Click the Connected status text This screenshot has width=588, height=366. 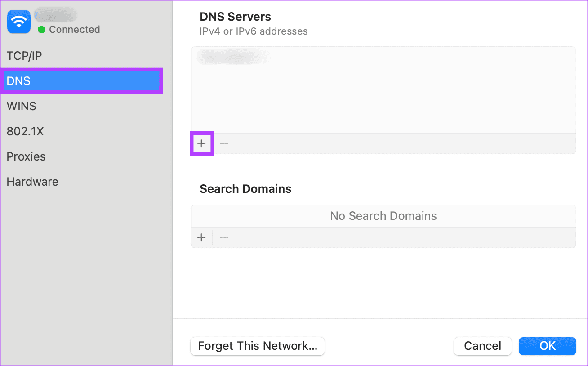(75, 30)
